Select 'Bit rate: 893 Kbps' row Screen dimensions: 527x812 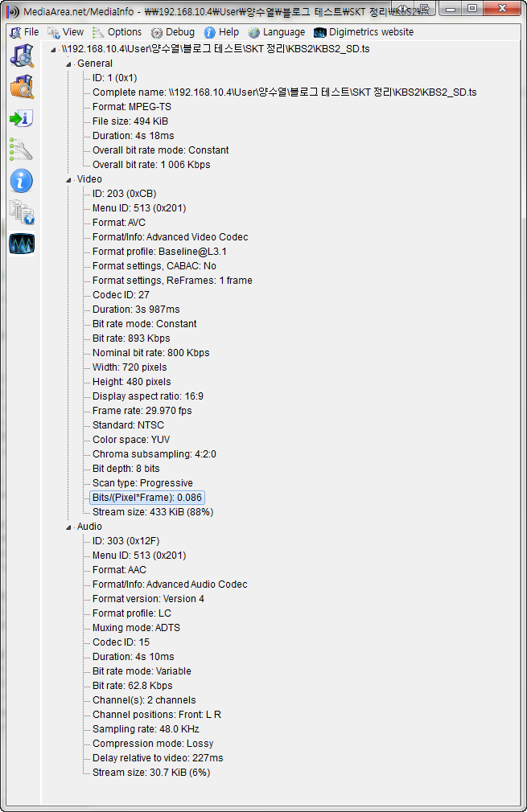click(x=131, y=338)
